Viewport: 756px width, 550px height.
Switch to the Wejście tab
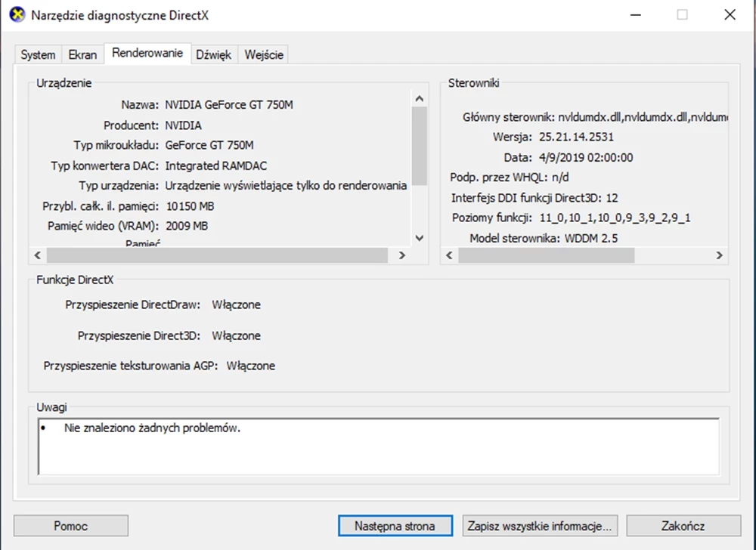pyautogui.click(x=264, y=54)
